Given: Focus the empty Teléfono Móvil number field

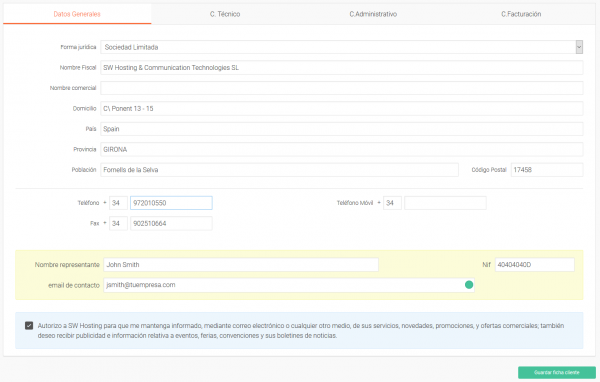Looking at the screenshot, I should point(445,203).
